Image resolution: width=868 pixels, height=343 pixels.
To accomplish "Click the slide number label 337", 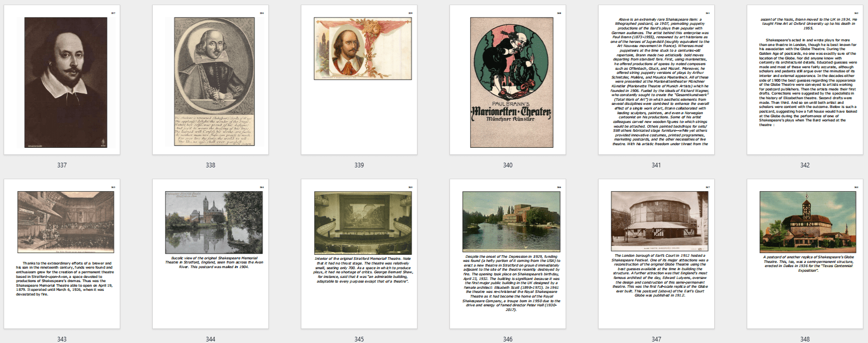I will click(x=62, y=165).
